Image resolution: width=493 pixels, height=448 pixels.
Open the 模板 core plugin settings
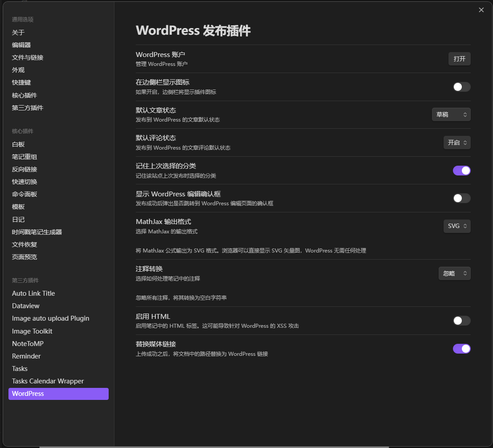pyautogui.click(x=58, y=207)
